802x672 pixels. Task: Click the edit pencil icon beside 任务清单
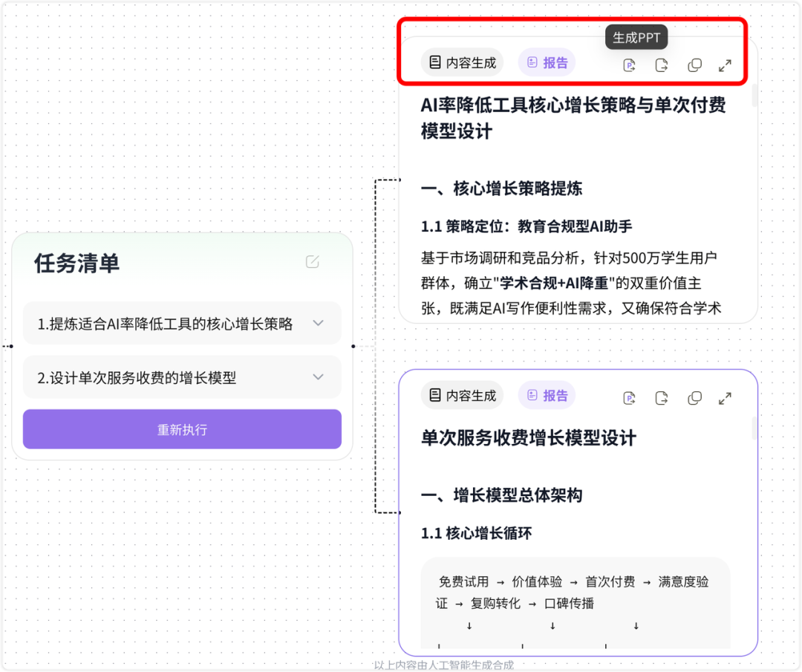(x=312, y=262)
